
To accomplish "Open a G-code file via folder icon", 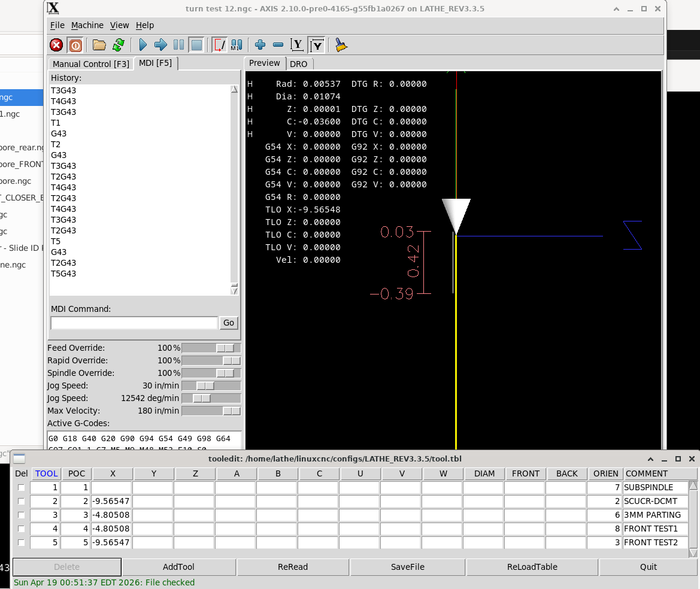I will tap(99, 45).
